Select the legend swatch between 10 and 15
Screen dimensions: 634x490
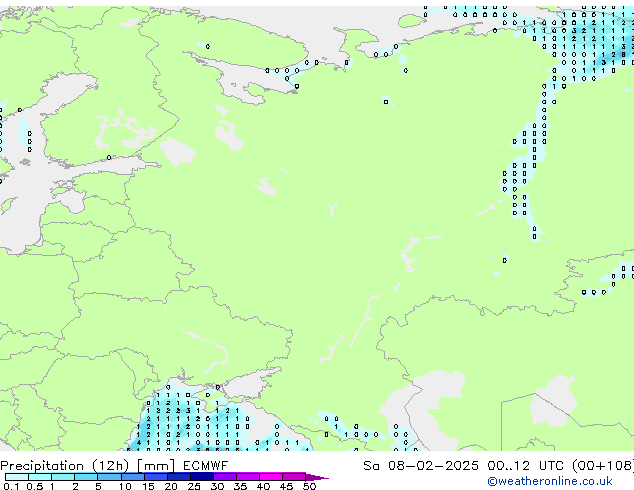point(135,477)
